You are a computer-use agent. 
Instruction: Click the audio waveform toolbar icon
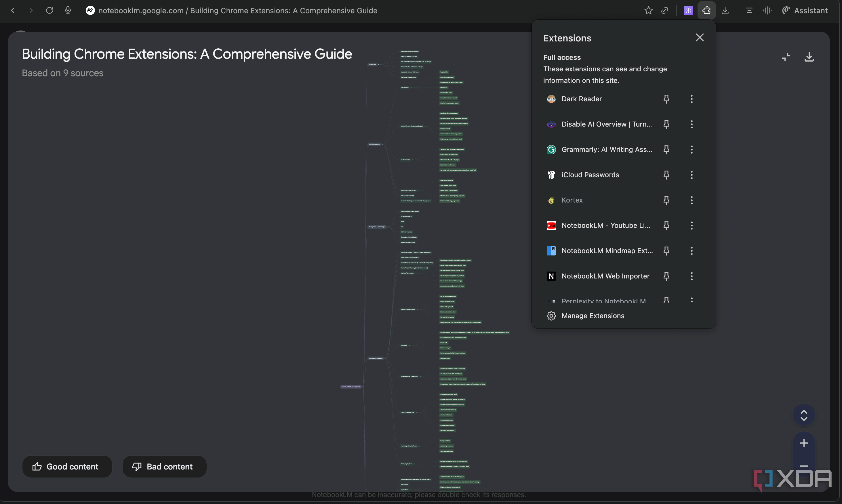(x=767, y=11)
